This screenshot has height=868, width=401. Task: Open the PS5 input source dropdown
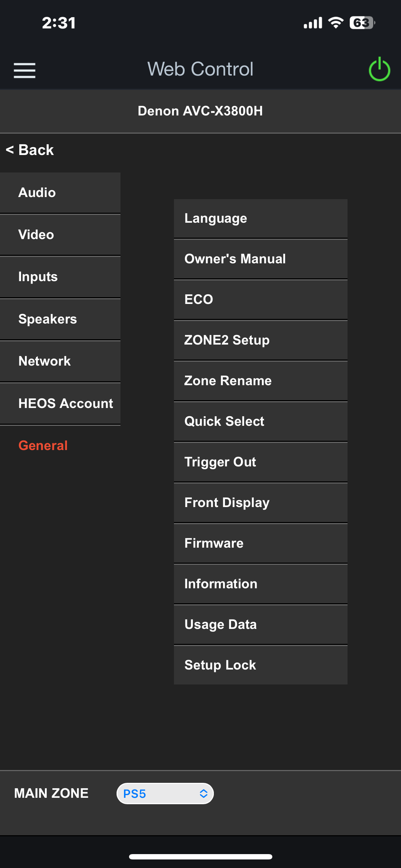165,794
